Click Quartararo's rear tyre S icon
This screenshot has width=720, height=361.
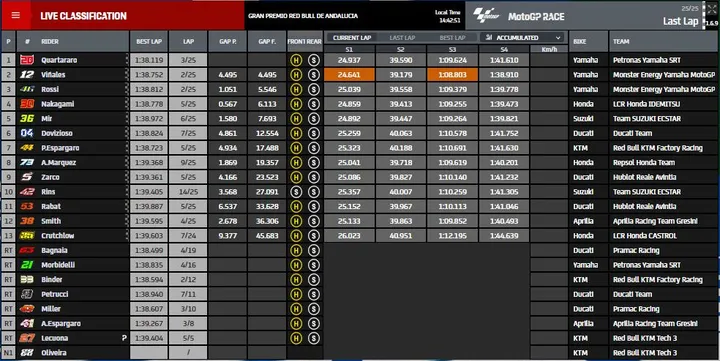(x=314, y=60)
